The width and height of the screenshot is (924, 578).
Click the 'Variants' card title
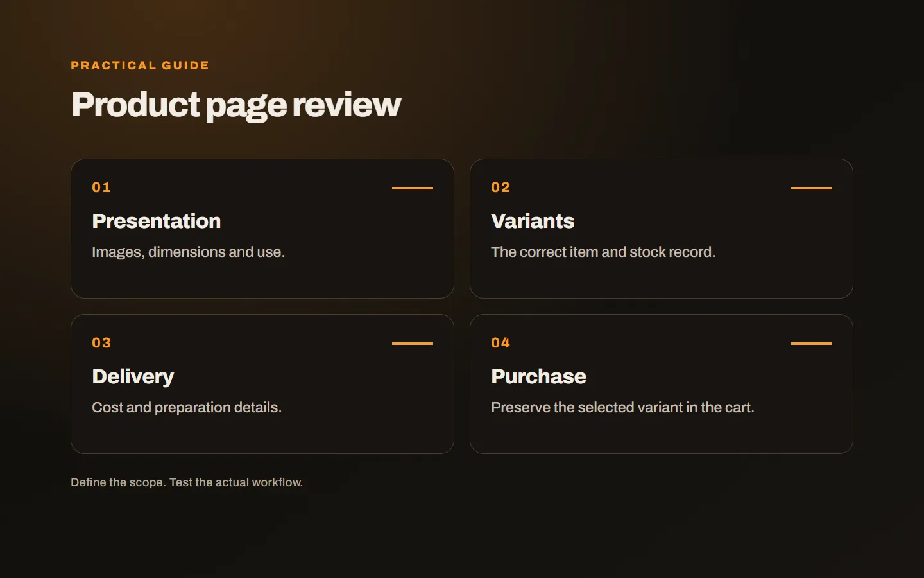point(533,221)
